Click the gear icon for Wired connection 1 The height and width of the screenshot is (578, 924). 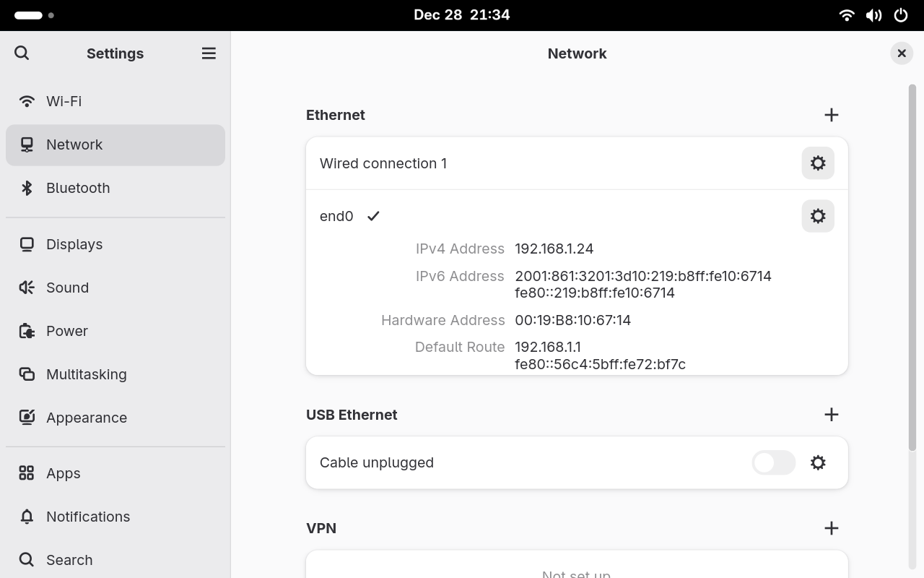(x=817, y=163)
